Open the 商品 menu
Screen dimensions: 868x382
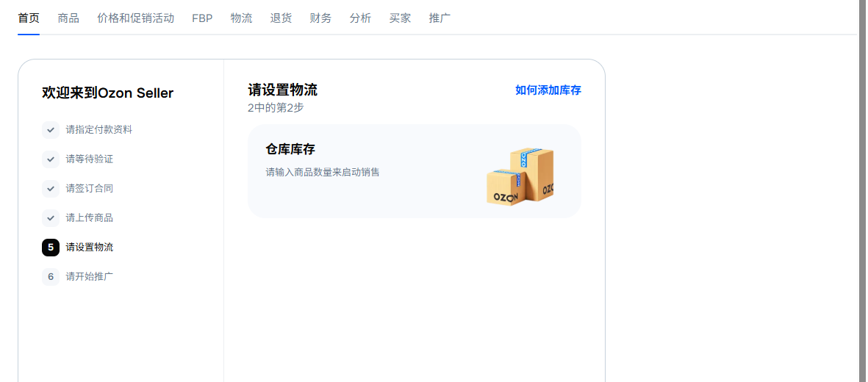point(68,18)
